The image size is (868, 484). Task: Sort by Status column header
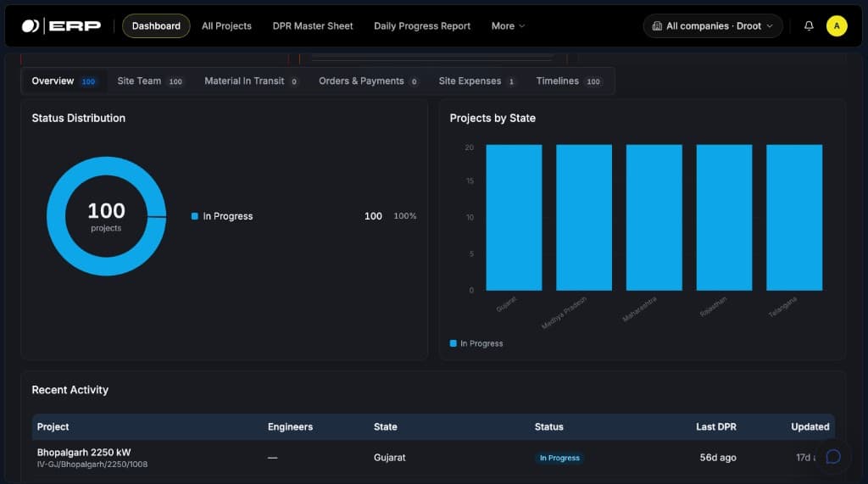point(548,426)
